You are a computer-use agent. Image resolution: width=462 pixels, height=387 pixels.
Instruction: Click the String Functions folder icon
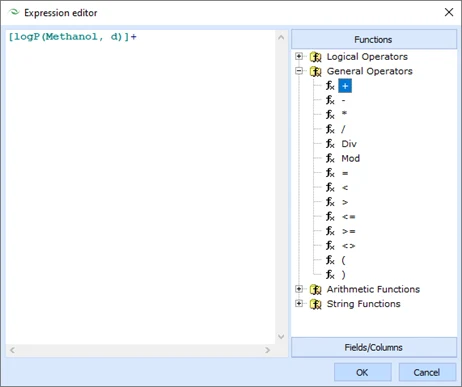pos(315,304)
